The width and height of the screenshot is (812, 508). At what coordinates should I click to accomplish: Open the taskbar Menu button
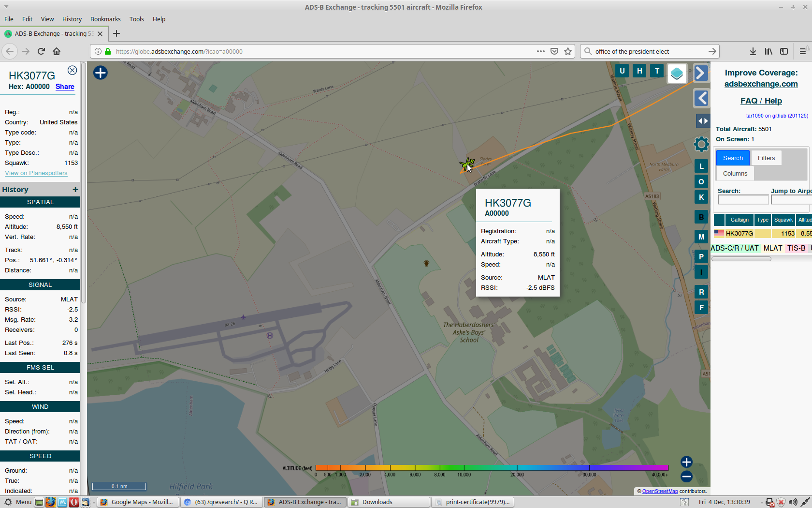(18, 502)
